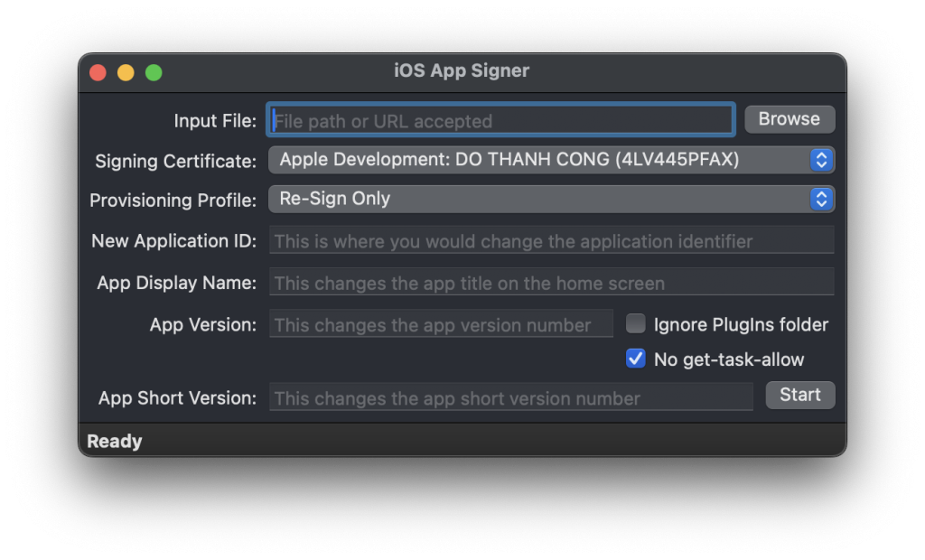
Task: Close the iOS App Signer window
Action: tap(98, 72)
